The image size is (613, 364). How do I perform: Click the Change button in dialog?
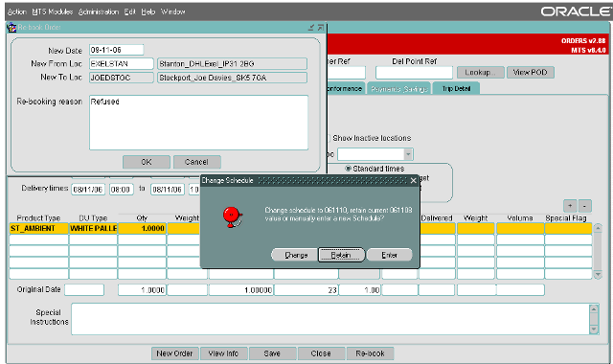(x=296, y=255)
